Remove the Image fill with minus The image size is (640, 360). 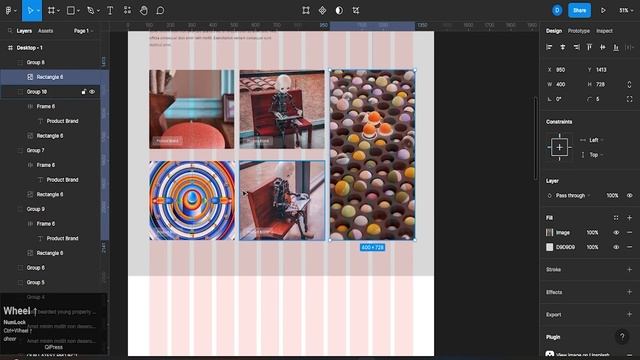point(629,233)
